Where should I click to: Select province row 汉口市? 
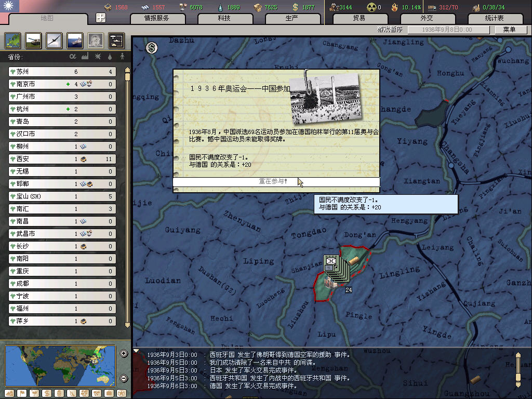[62, 134]
